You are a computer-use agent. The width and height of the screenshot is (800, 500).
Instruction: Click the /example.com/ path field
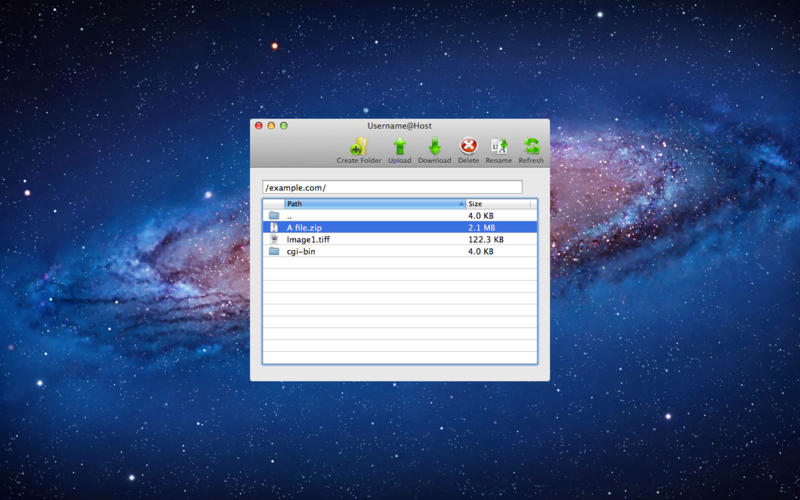click(392, 187)
